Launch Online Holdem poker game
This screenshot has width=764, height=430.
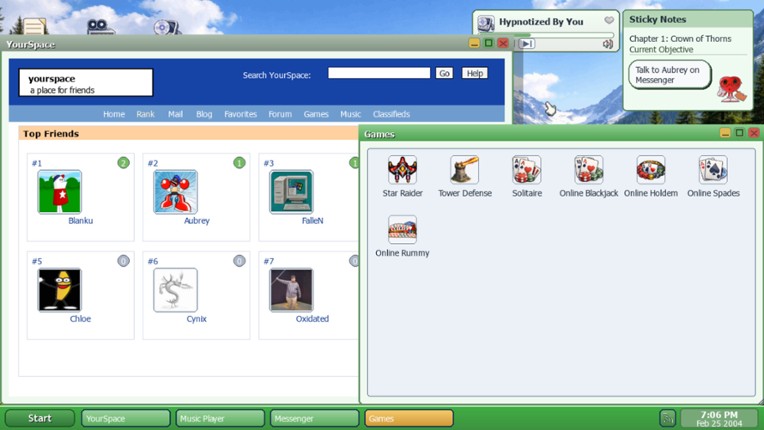tap(650, 171)
